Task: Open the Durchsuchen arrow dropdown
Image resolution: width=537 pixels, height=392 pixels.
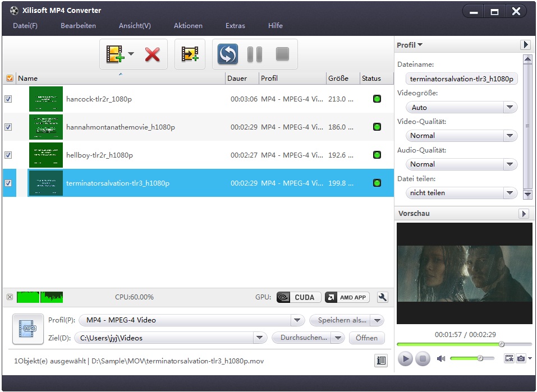Action: coord(338,338)
